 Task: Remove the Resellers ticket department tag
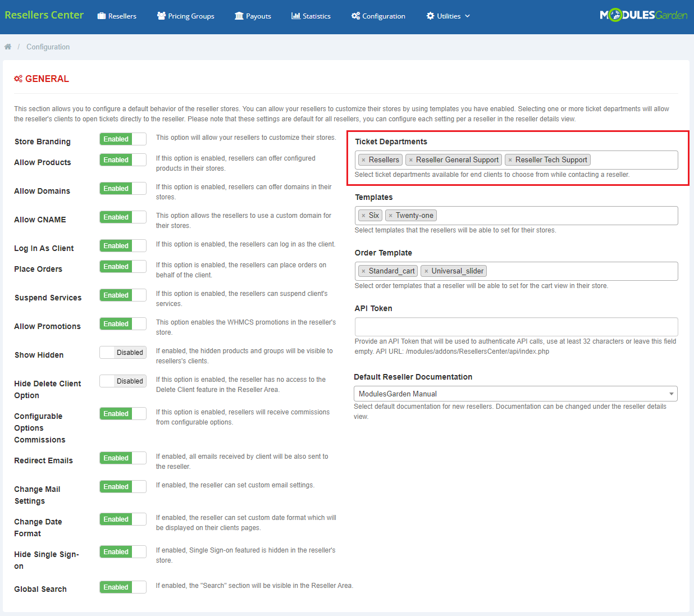point(363,160)
